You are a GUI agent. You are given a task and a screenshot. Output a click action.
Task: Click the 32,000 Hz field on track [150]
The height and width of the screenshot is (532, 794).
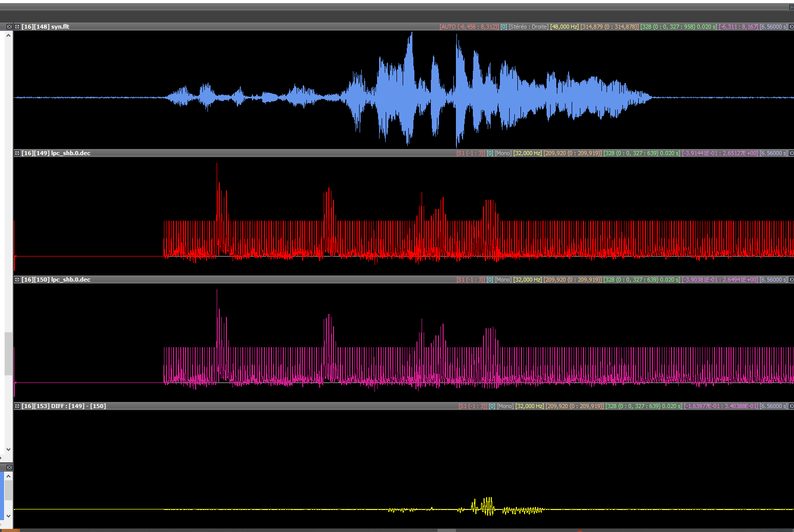(527, 280)
